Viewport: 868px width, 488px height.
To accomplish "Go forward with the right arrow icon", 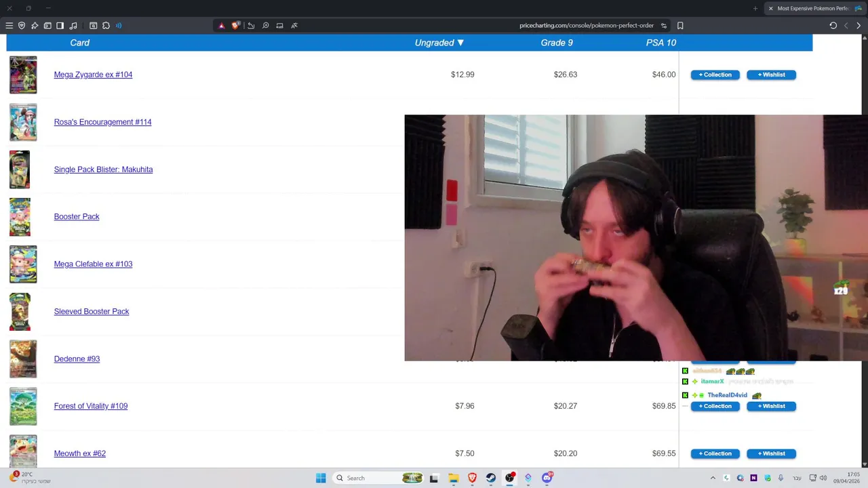I will click(x=859, y=26).
